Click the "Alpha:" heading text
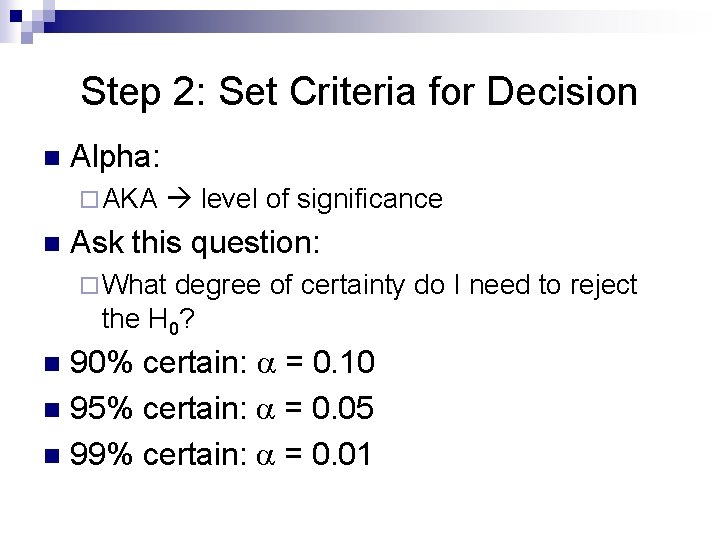This screenshot has height=540, width=720. pos(118,157)
